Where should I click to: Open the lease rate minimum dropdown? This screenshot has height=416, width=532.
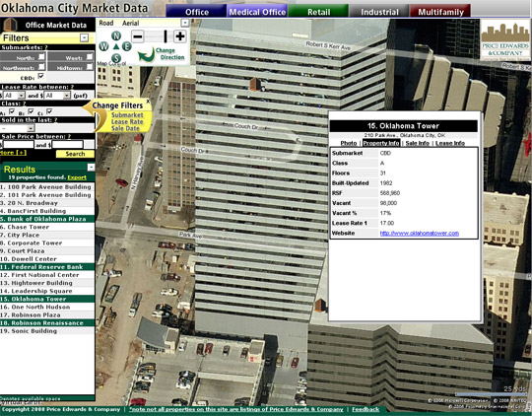tap(14, 96)
